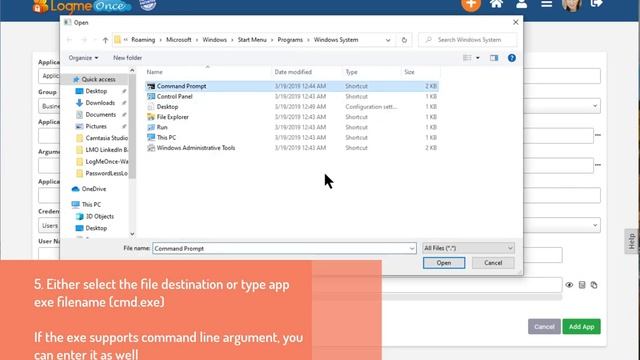The image size is (640, 360).
Task: Go up one folder level arrow
Action: tap(105, 40)
